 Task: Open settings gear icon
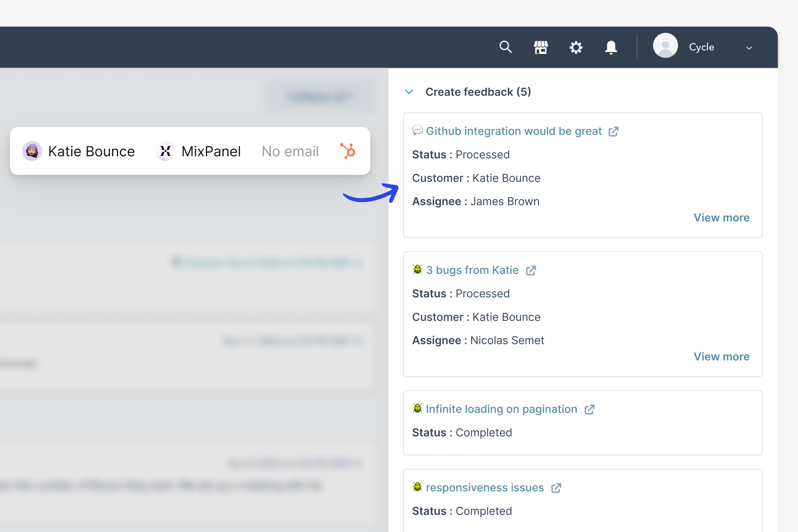[576, 47]
